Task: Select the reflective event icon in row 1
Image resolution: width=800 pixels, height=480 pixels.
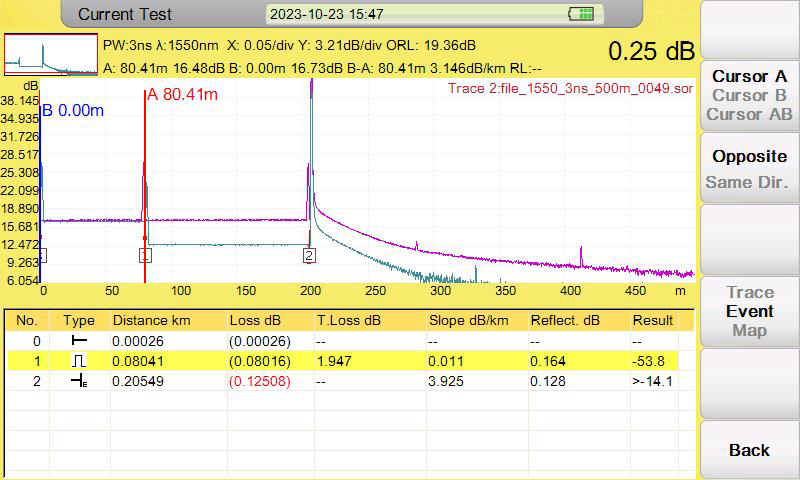Action: pyautogui.click(x=79, y=361)
